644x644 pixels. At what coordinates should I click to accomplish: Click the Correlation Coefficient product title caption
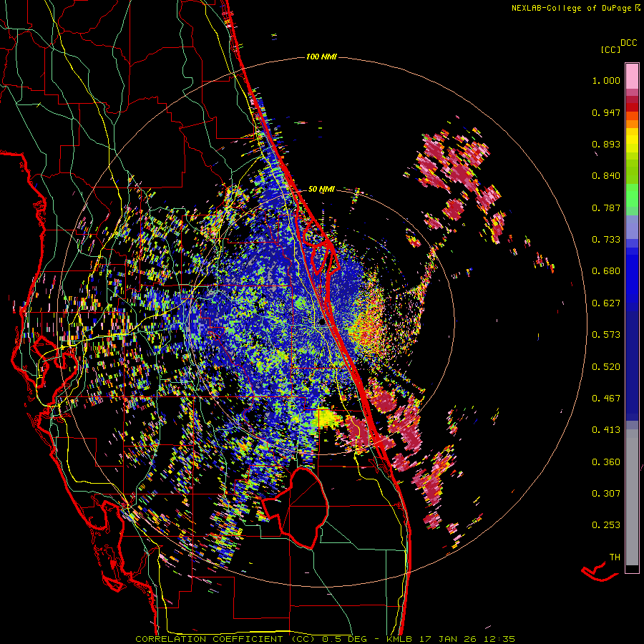[x=325, y=639]
